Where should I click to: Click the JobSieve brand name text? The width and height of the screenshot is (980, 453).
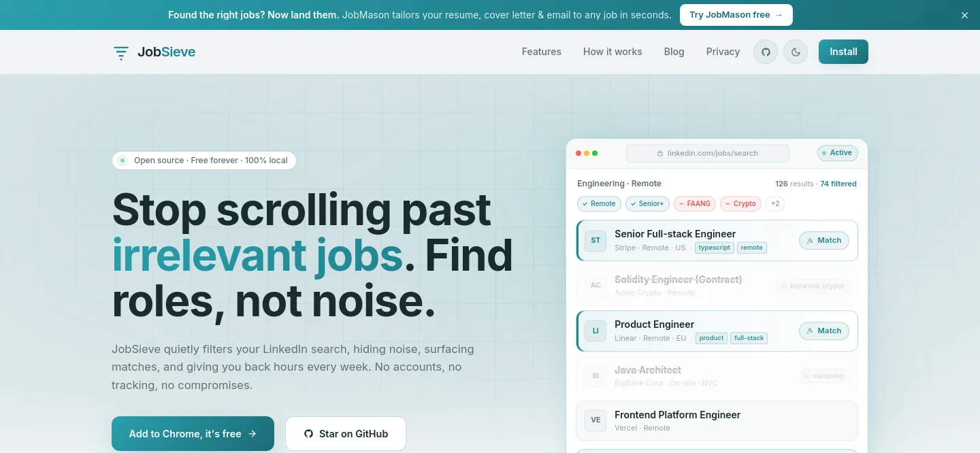(x=166, y=52)
